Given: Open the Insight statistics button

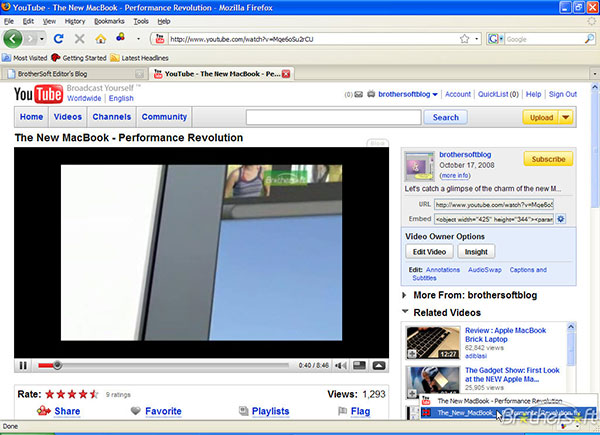Looking at the screenshot, I should click(x=476, y=252).
